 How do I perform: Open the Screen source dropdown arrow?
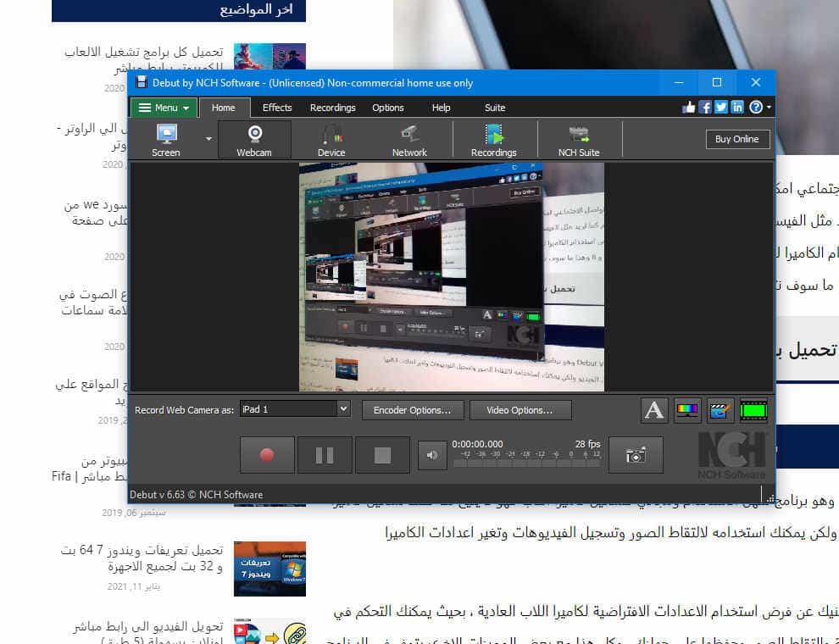coord(208,139)
